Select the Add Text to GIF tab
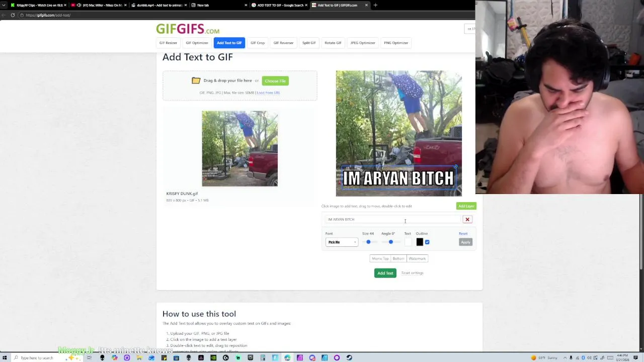The image size is (644, 362). click(229, 43)
